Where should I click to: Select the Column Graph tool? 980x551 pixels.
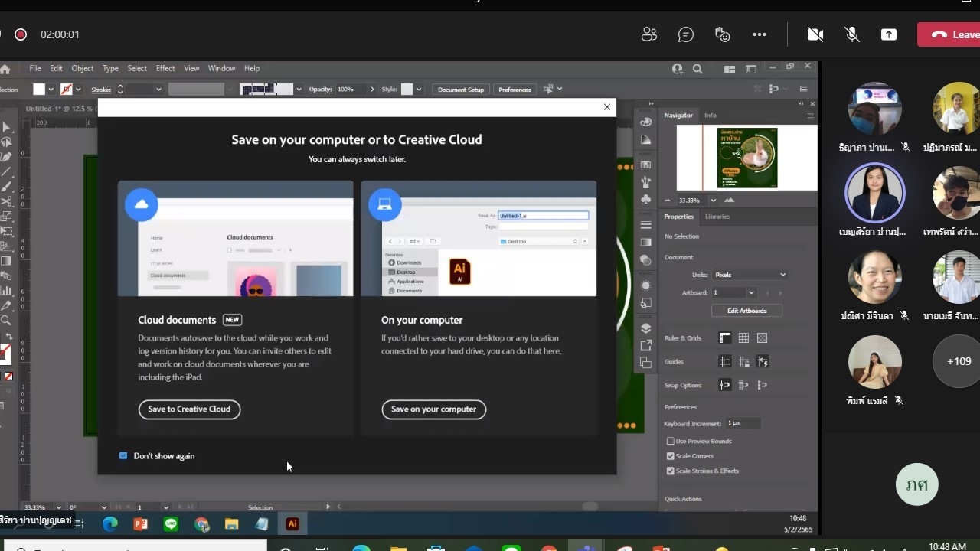7,290
